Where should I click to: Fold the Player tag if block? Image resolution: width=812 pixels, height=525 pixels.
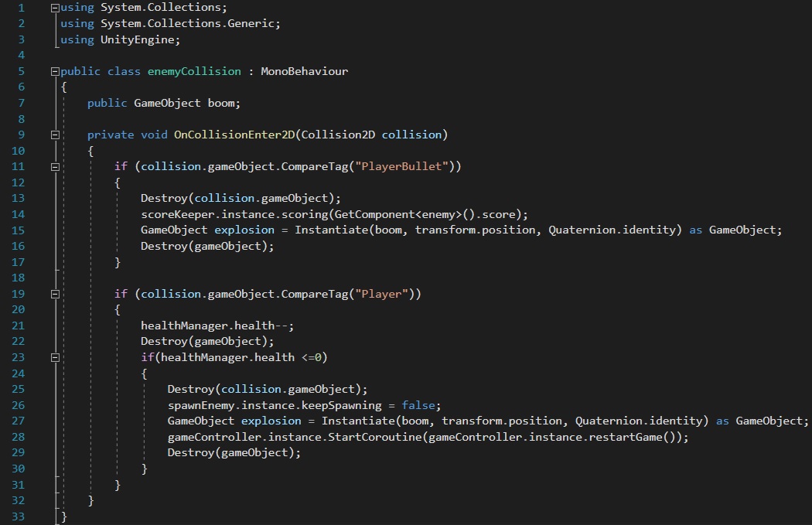coord(54,294)
